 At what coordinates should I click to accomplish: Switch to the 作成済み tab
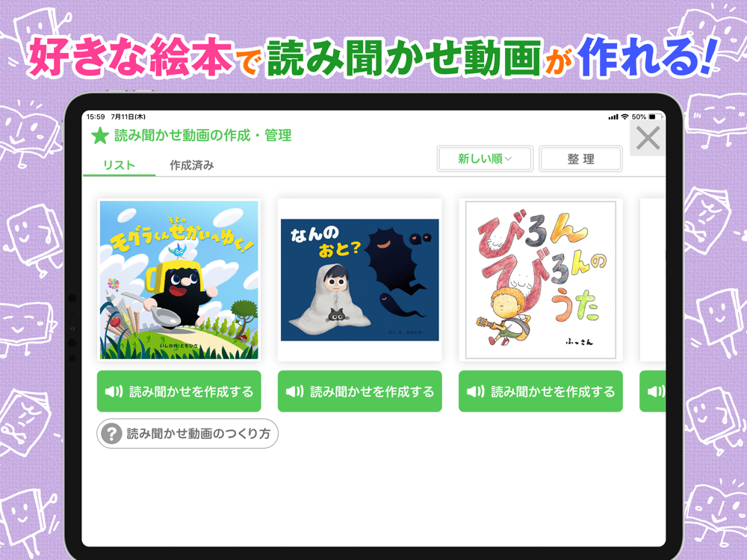pos(191,165)
